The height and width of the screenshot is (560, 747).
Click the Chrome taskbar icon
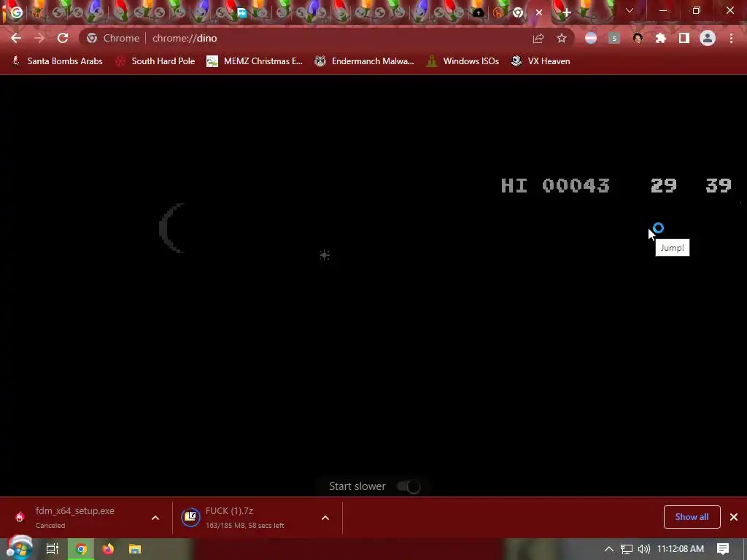coord(82,549)
